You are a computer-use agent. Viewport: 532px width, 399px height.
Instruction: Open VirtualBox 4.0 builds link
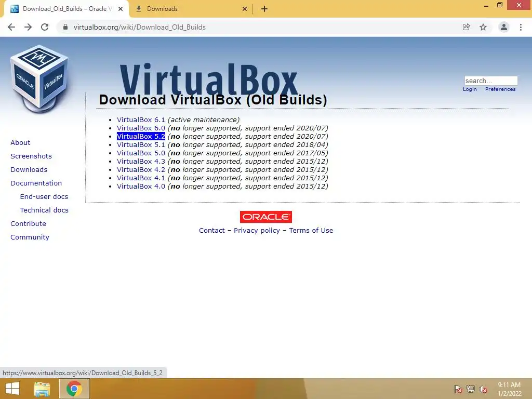(x=141, y=187)
